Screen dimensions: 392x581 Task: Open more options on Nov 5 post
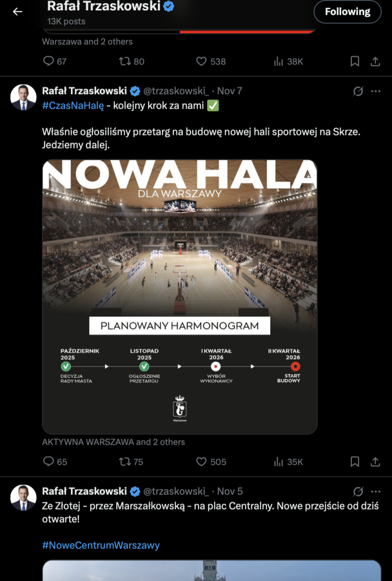[x=375, y=491]
